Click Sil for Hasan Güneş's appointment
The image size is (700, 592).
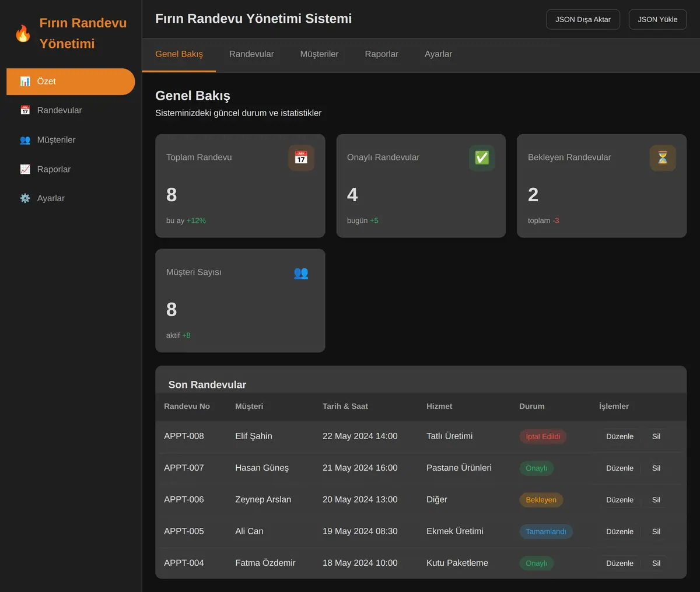[x=656, y=468]
